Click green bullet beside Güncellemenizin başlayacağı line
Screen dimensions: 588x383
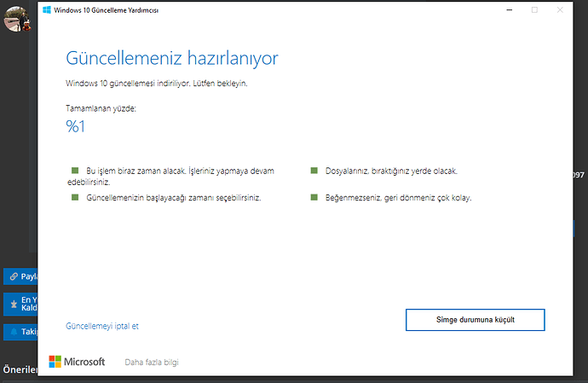tap(75, 198)
